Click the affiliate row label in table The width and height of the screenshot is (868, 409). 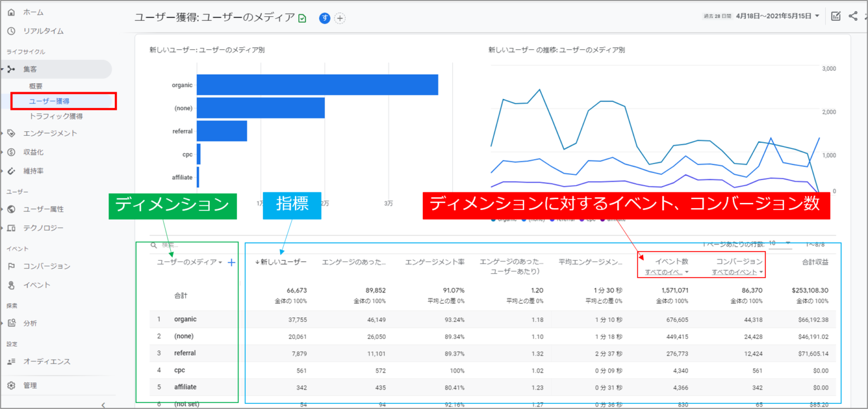tap(185, 387)
